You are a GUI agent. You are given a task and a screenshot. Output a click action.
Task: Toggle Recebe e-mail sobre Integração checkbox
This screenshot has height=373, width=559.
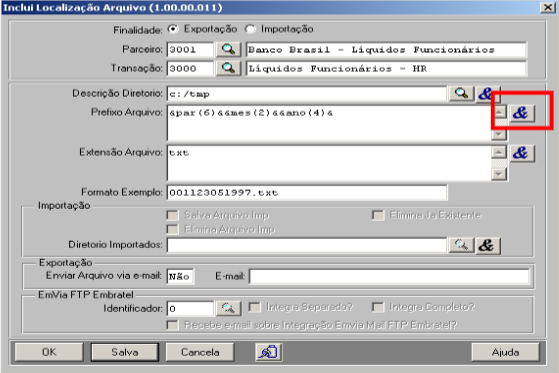(x=173, y=325)
